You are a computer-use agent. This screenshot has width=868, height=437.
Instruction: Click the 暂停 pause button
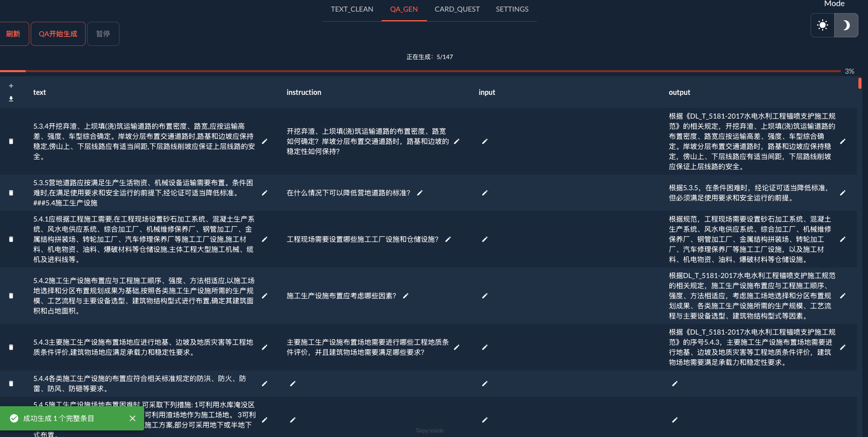[103, 34]
